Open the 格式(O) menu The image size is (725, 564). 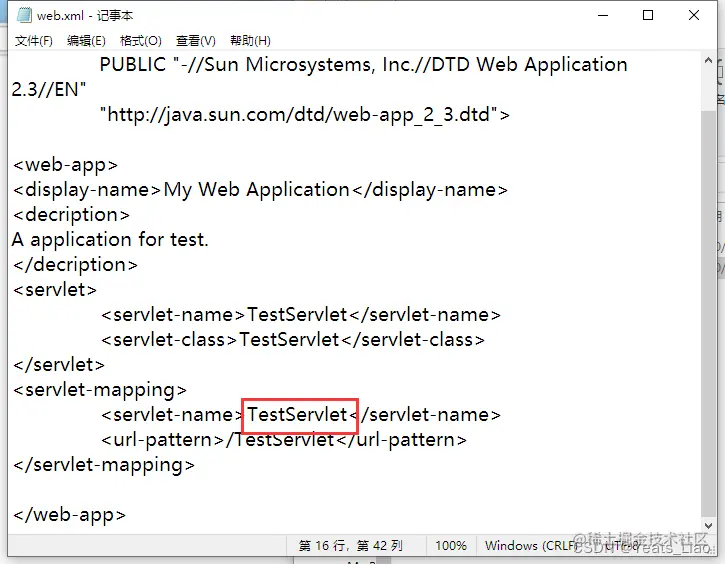pyautogui.click(x=141, y=41)
